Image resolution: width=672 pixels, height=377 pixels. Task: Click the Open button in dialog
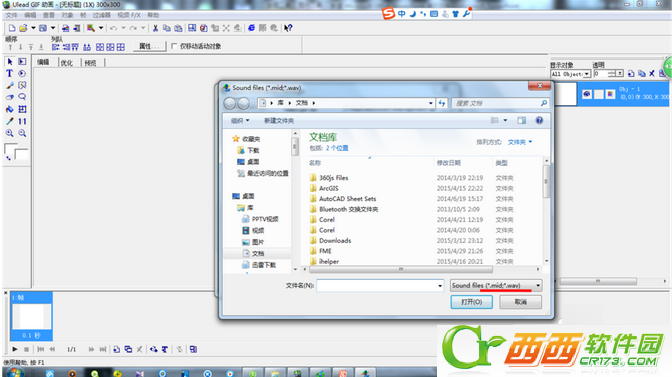471,302
